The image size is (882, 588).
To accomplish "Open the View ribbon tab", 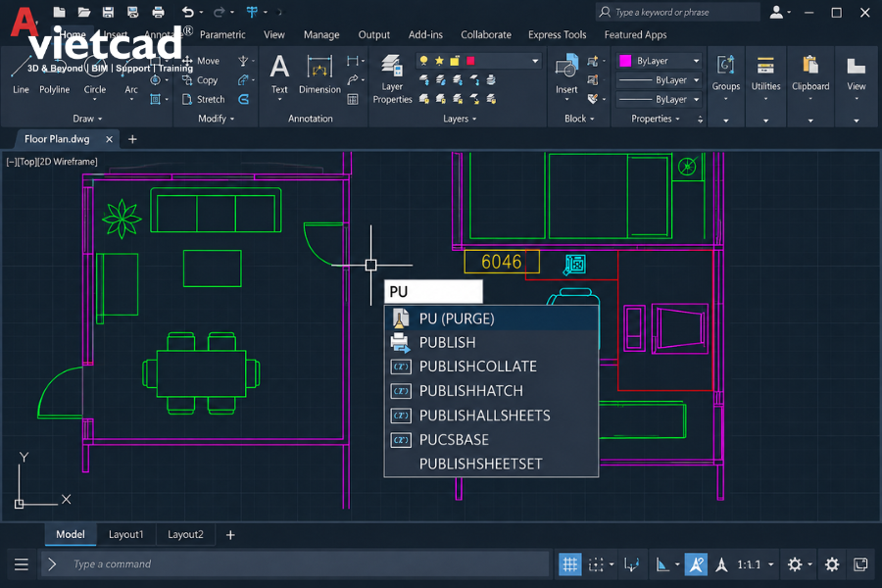I will [x=274, y=35].
